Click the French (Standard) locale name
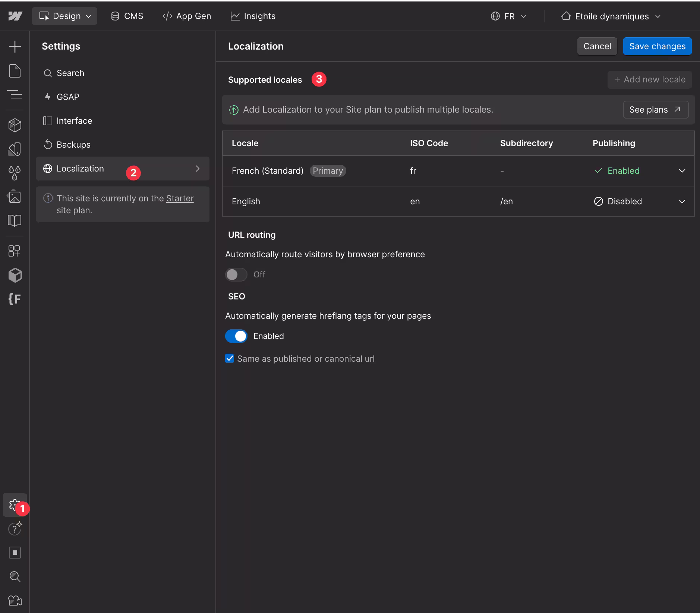Image resolution: width=700 pixels, height=613 pixels. (268, 171)
